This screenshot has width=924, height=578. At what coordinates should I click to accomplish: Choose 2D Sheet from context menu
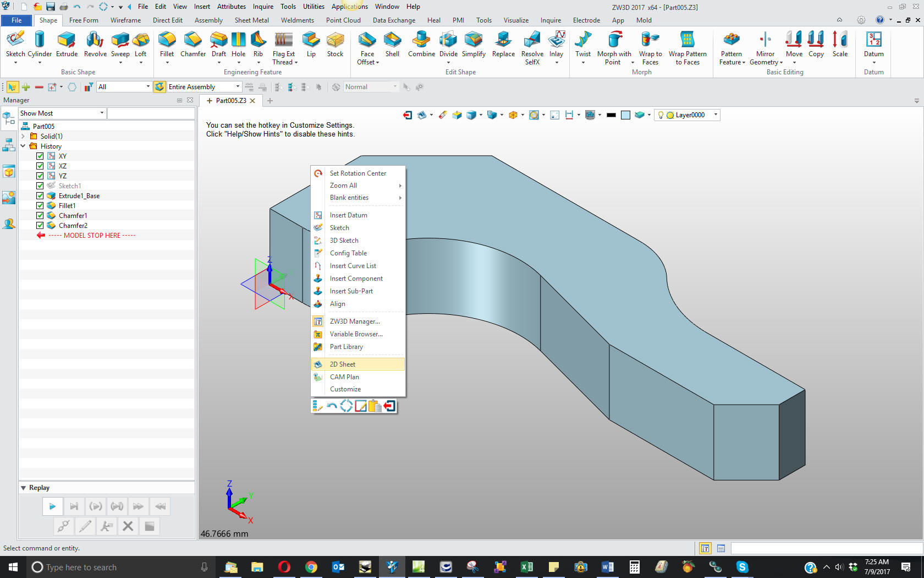click(x=358, y=364)
